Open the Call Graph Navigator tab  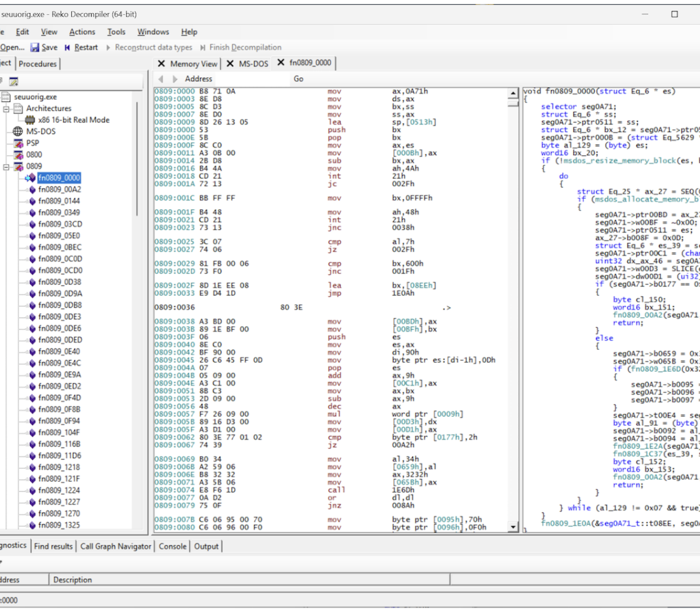(116, 546)
